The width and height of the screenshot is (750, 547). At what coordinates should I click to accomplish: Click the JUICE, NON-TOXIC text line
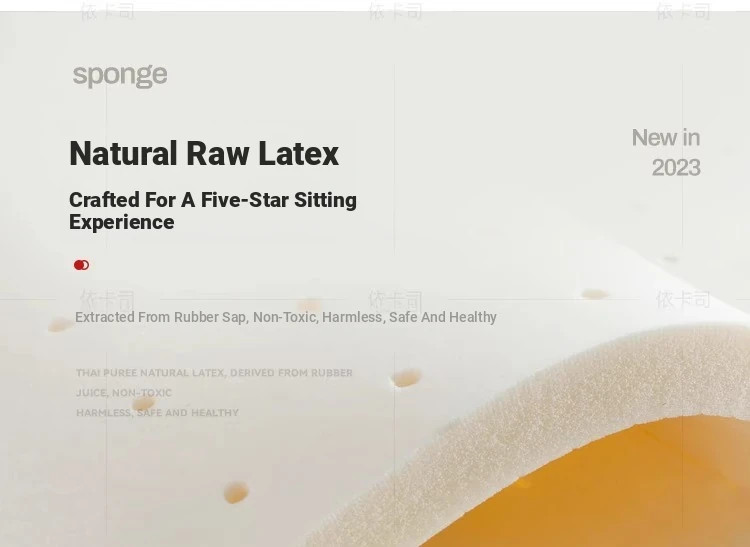pos(124,393)
